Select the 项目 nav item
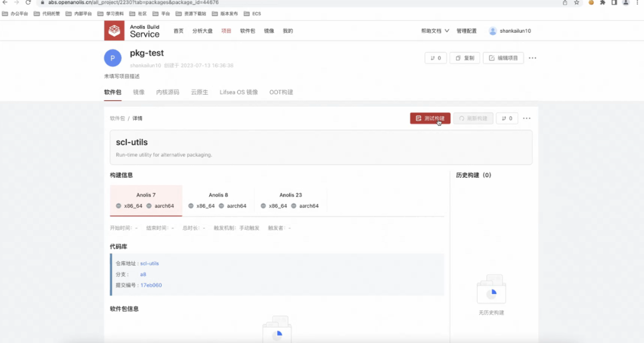 pyautogui.click(x=227, y=31)
